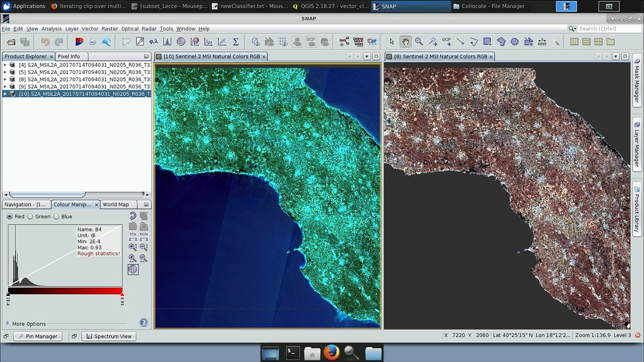Open the Raster menu

110,29
